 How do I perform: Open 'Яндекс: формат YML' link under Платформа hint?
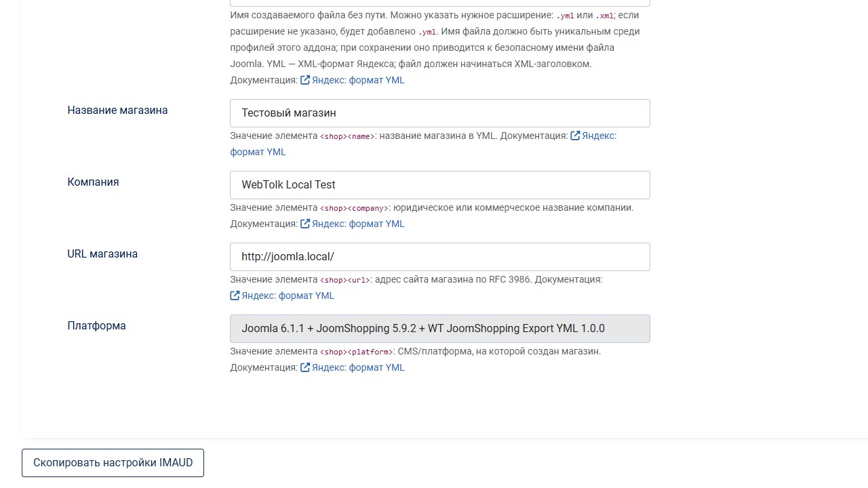358,367
